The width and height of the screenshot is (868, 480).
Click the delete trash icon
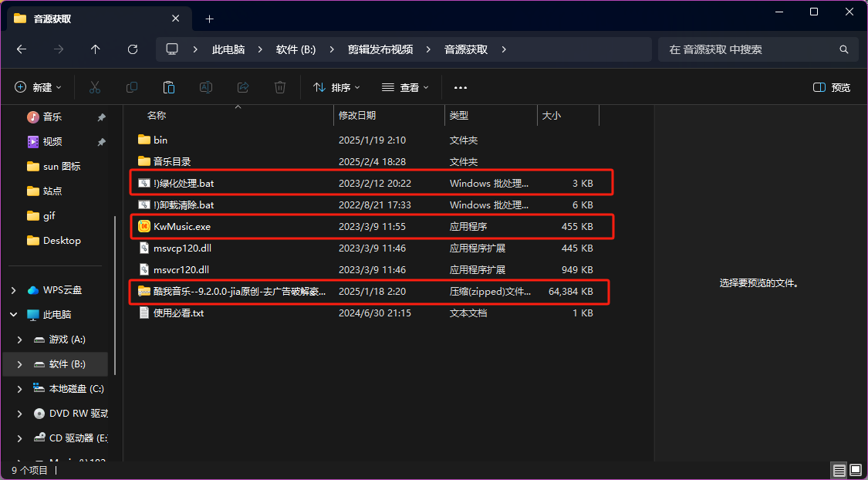[x=280, y=87]
